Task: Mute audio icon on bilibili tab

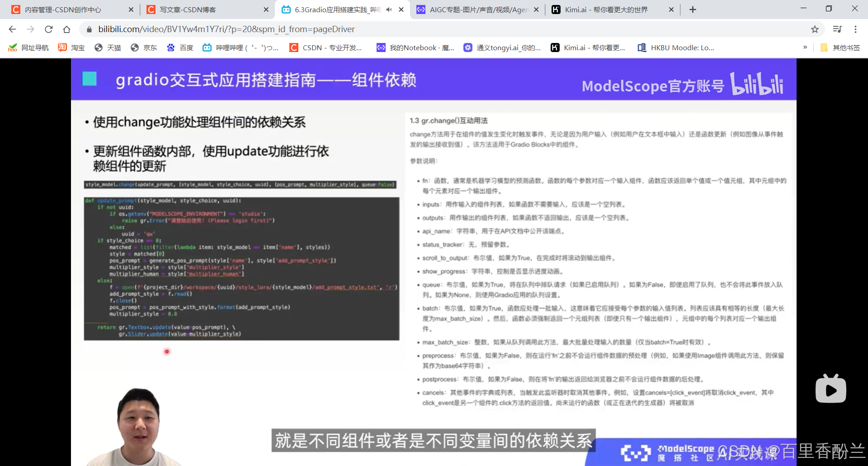Action: pos(389,10)
